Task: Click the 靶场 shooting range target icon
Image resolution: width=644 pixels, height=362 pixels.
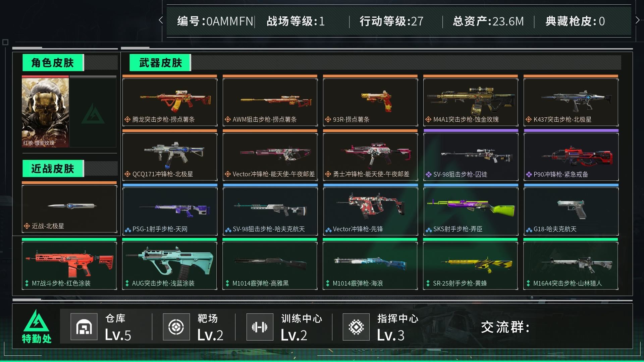Action: (x=176, y=327)
